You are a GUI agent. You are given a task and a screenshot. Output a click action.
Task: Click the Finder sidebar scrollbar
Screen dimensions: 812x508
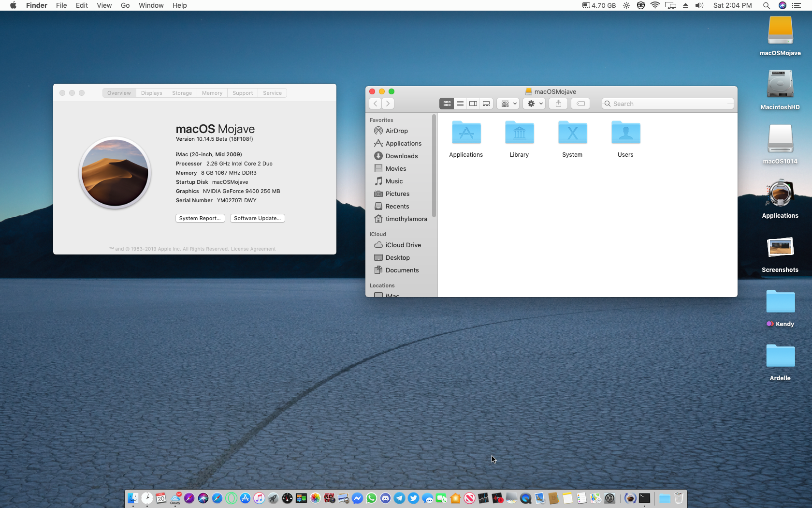click(434, 166)
